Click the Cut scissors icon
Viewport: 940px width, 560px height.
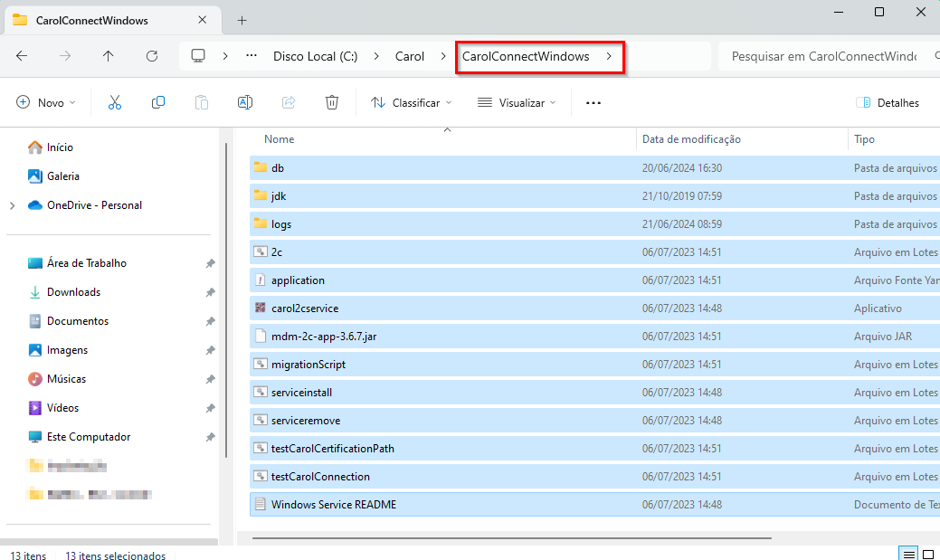(x=115, y=103)
